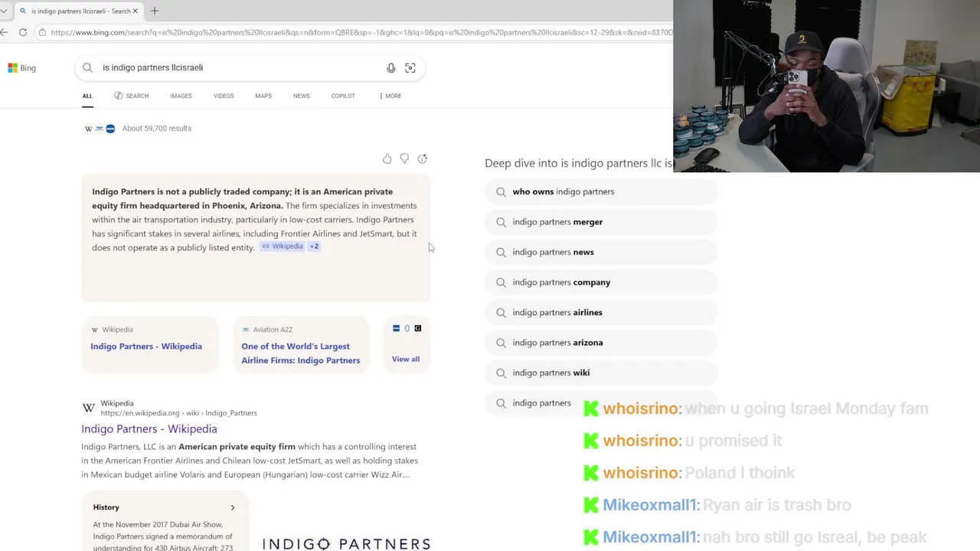This screenshot has height=551, width=980.
Task: Switch to the COPILOT tab
Action: coord(343,96)
